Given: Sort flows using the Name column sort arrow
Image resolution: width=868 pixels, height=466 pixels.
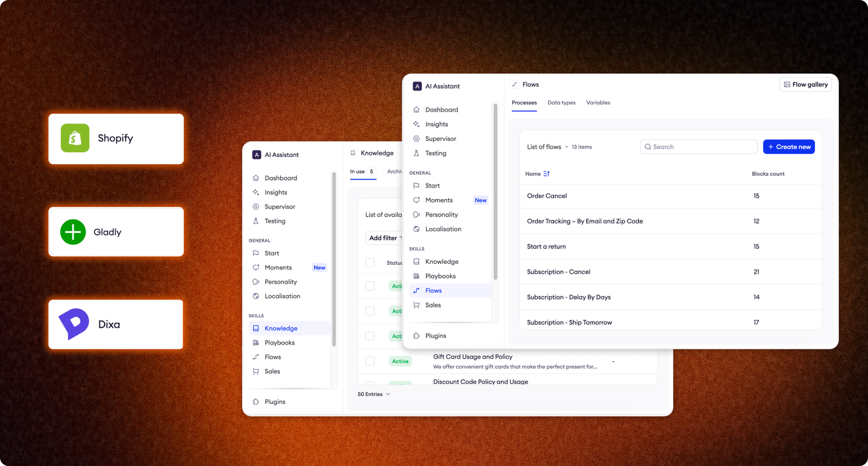Looking at the screenshot, I should (x=547, y=174).
